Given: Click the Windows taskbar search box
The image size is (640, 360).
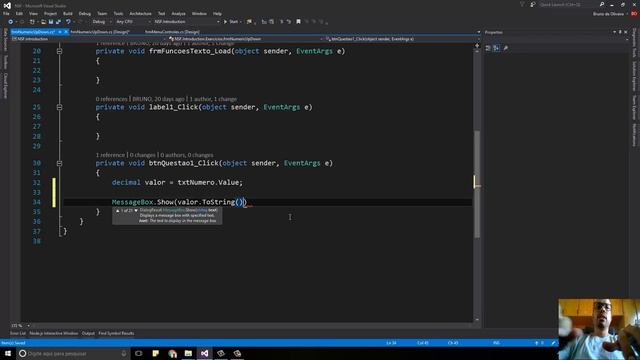Looking at the screenshot, I should click(x=73, y=353).
